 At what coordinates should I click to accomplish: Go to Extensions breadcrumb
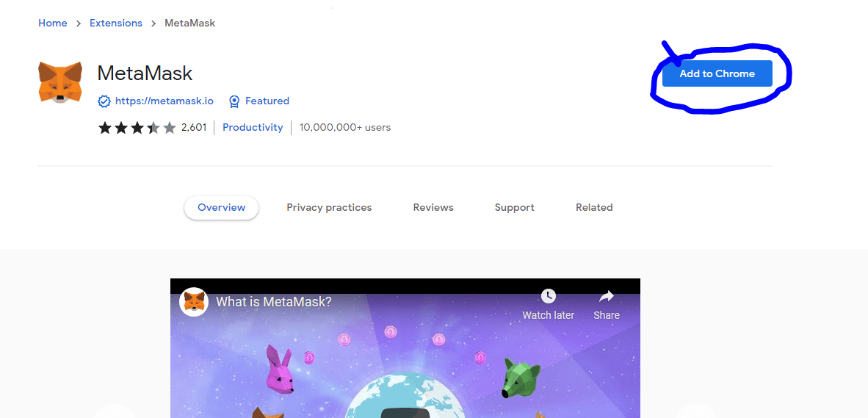point(116,24)
